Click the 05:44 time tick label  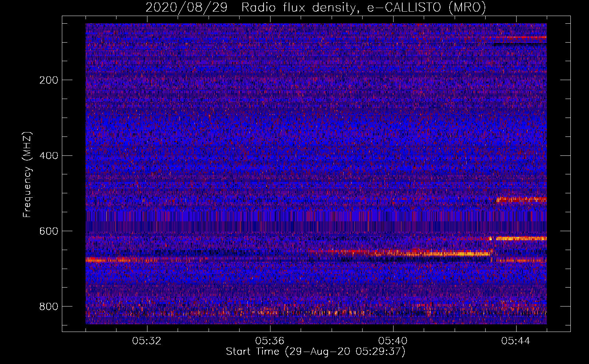(x=516, y=341)
